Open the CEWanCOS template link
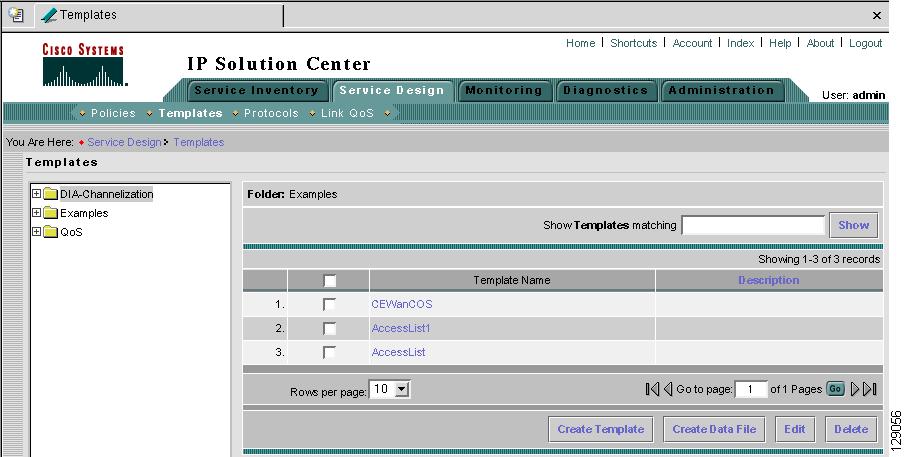Image resolution: width=904 pixels, height=457 pixels. click(x=401, y=304)
